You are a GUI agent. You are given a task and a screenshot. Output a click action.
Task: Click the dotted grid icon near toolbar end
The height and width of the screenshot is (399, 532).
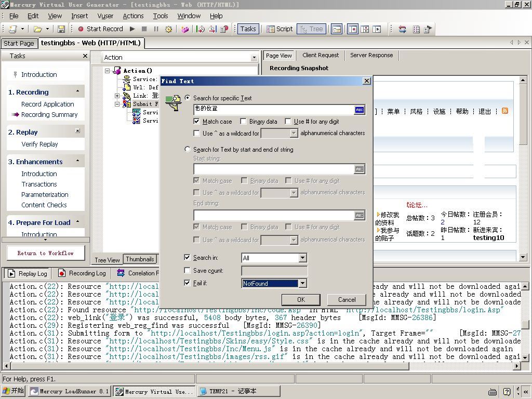416,29
